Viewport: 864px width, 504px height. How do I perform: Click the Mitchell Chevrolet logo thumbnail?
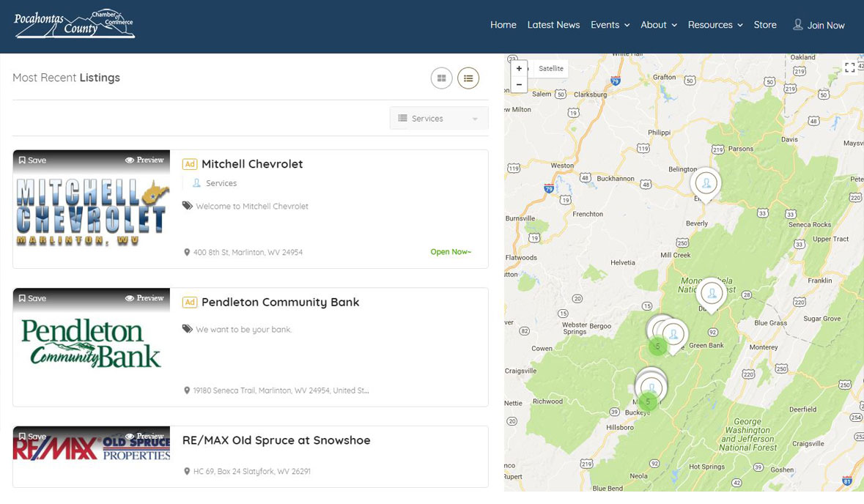point(92,210)
